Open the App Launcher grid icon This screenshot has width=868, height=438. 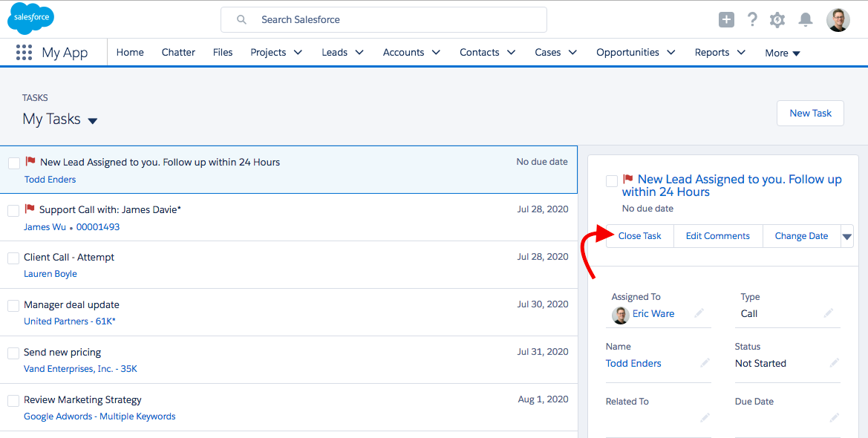pos(24,53)
